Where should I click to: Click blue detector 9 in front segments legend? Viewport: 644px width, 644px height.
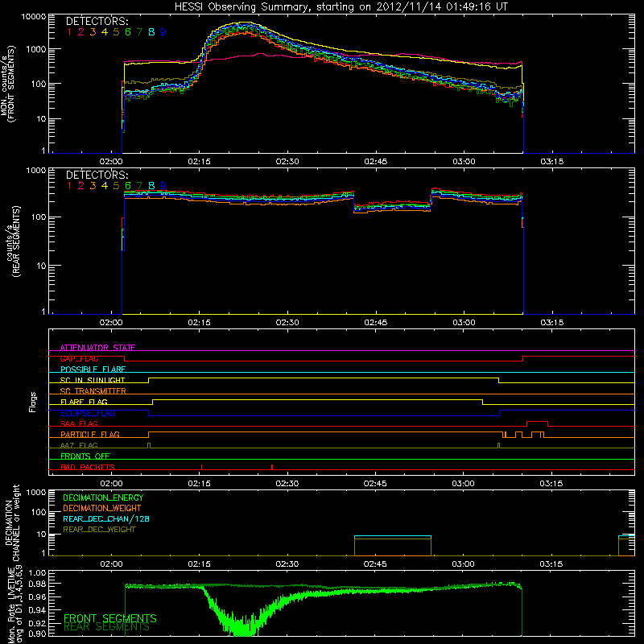tap(163, 32)
